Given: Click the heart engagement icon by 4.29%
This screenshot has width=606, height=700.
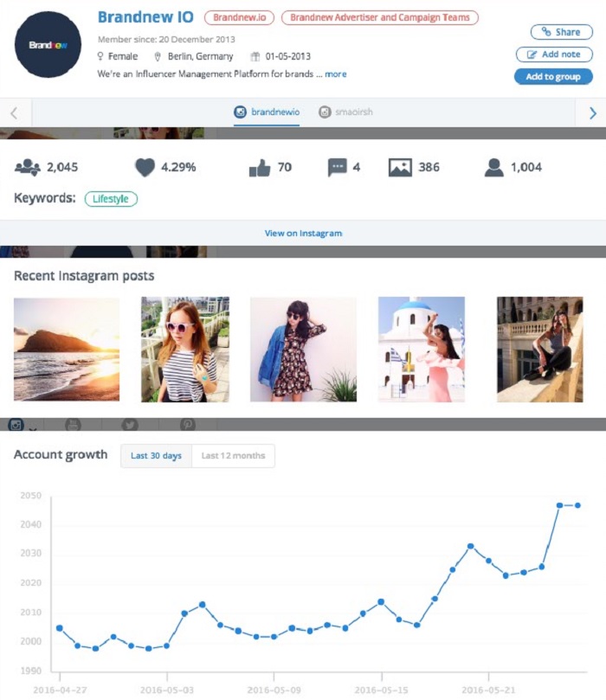Looking at the screenshot, I should click(145, 167).
